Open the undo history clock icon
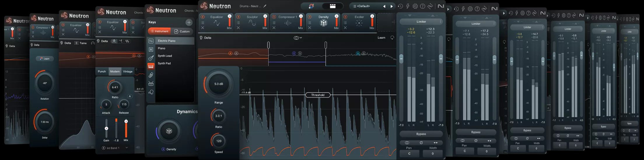 [400, 6]
